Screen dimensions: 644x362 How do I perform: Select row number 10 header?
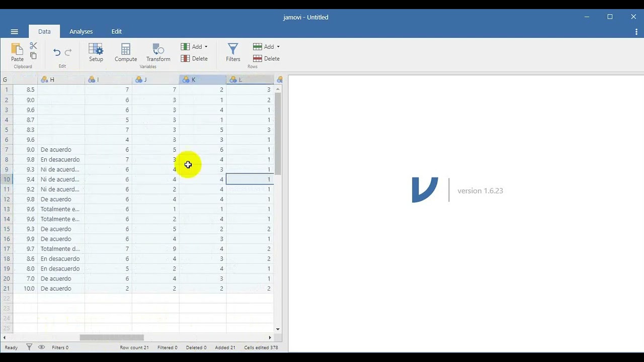pos(7,179)
